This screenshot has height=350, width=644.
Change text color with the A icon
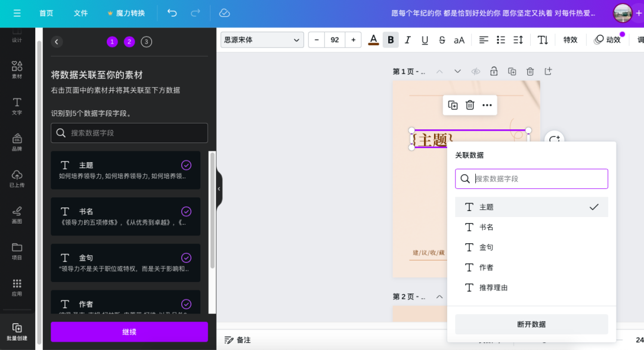[373, 40]
